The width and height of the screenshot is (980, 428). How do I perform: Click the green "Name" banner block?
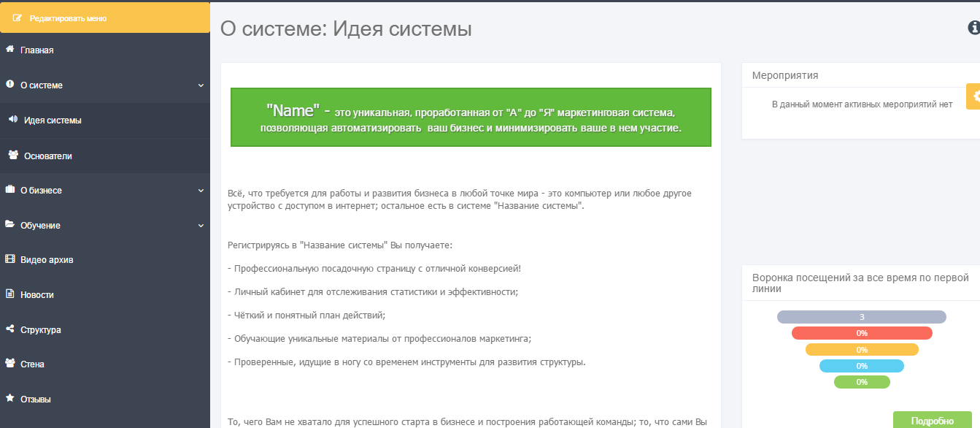click(471, 118)
